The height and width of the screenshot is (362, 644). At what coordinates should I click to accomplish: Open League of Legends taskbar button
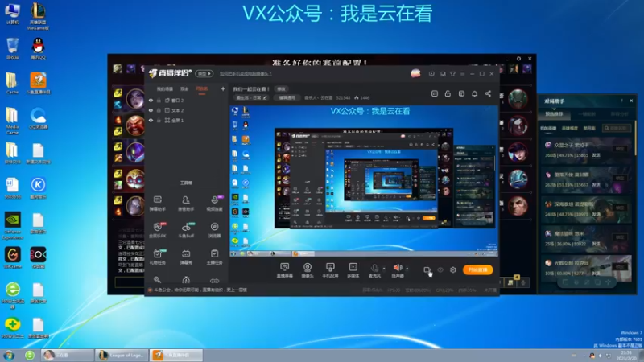tap(122, 355)
